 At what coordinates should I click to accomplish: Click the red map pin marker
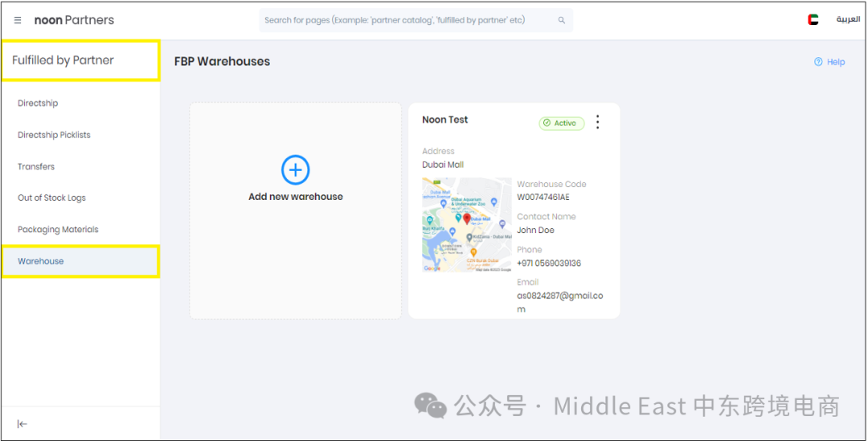click(467, 218)
